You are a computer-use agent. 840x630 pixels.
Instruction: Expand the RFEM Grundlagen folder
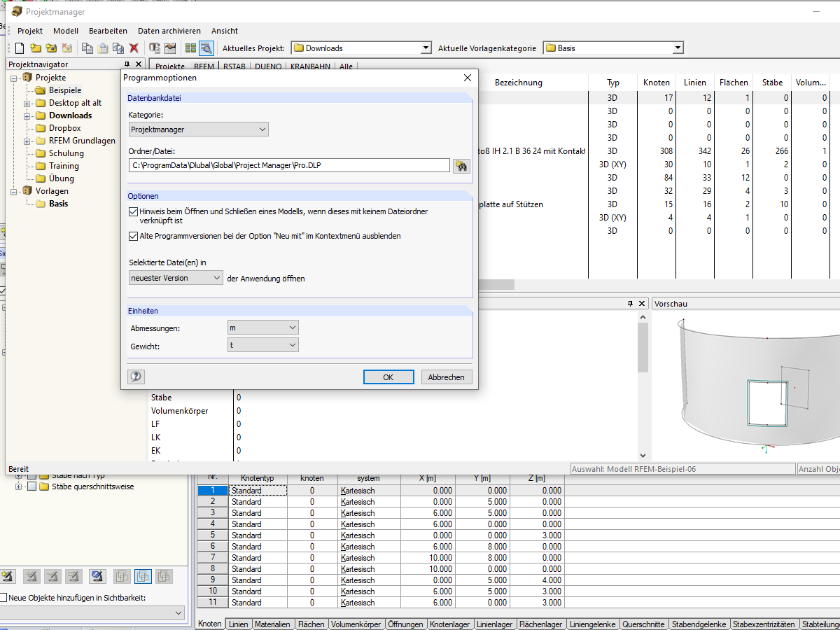pyautogui.click(x=27, y=141)
